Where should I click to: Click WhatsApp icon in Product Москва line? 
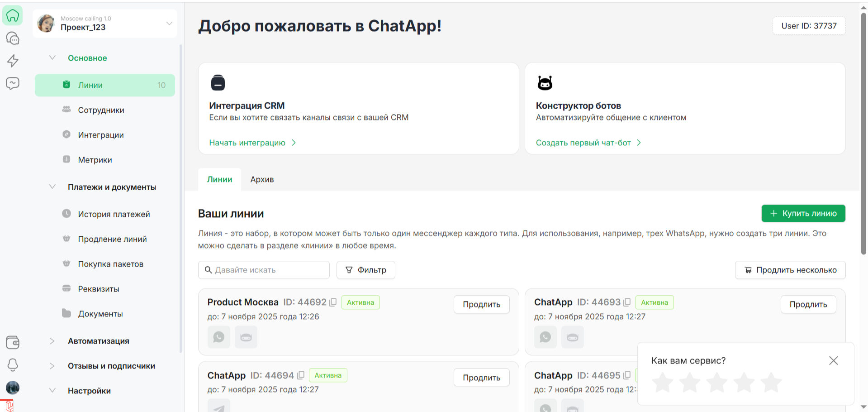pos(218,337)
